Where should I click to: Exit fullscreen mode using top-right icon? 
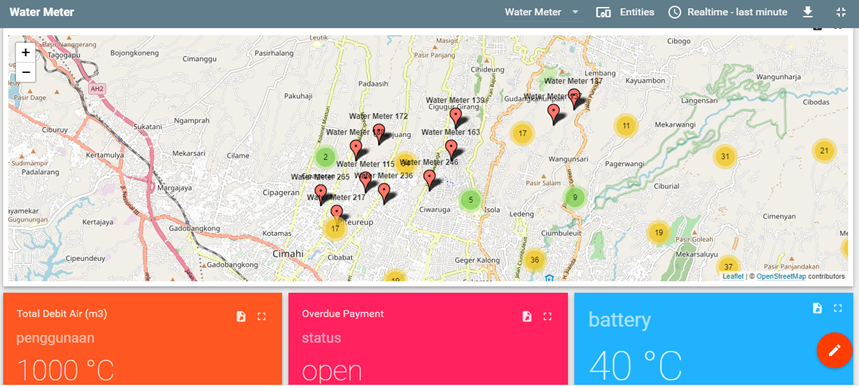pos(841,12)
